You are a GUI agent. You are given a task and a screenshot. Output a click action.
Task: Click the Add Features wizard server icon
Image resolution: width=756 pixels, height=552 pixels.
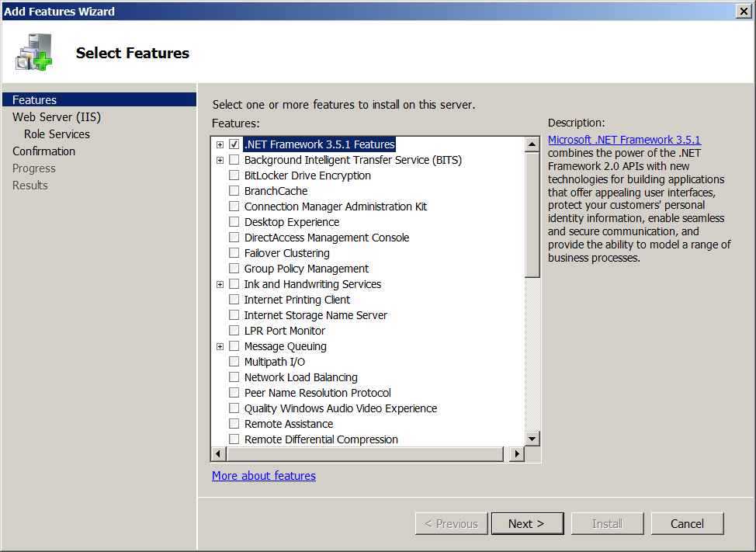34,54
